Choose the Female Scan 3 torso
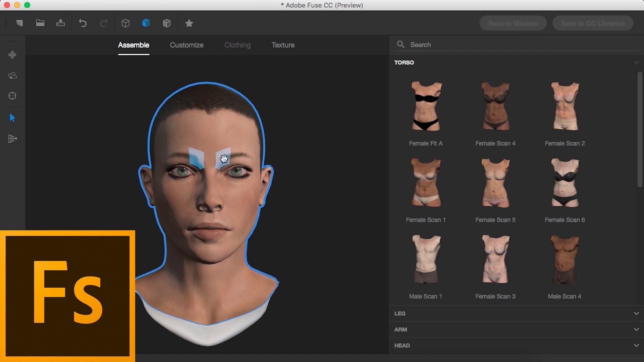 (495, 267)
